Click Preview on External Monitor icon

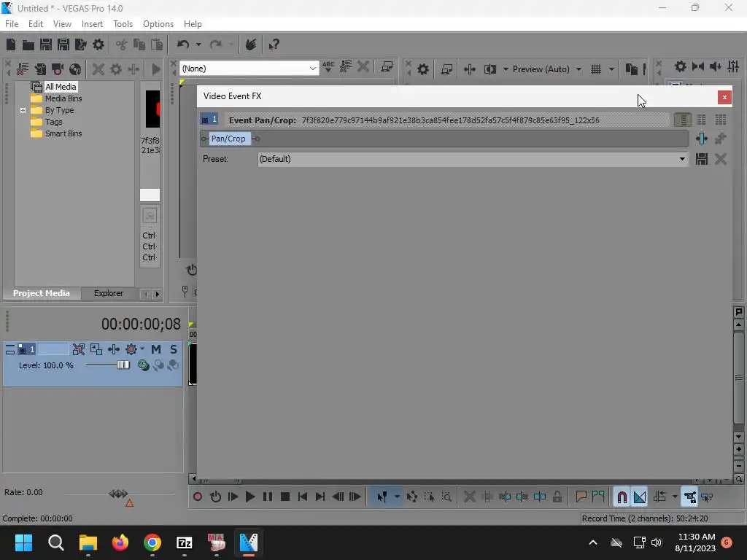(x=446, y=69)
